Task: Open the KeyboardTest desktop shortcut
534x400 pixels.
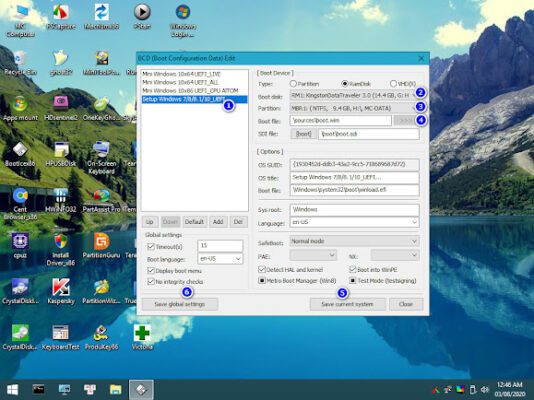Action: [61, 337]
